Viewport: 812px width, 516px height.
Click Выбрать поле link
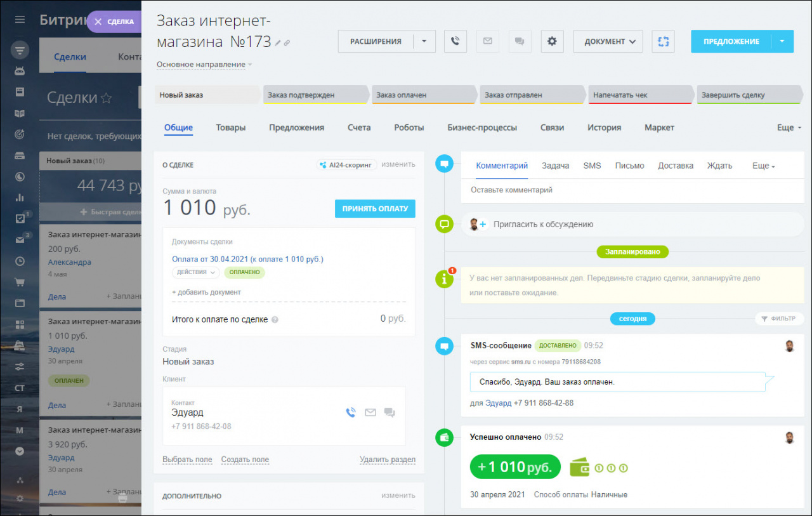(x=187, y=460)
